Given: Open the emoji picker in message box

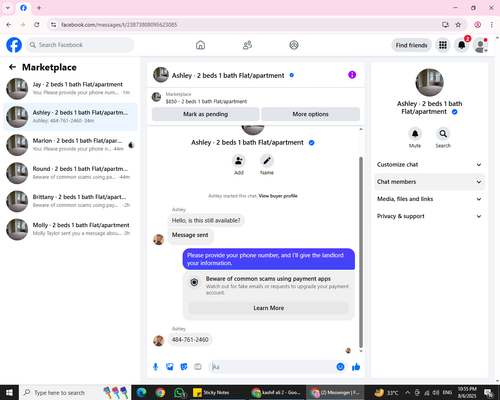Looking at the screenshot, I should 340,367.
